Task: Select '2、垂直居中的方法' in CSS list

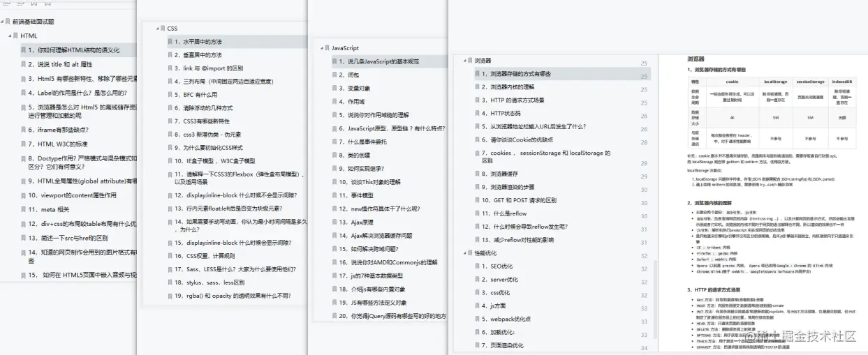Action: (198, 55)
